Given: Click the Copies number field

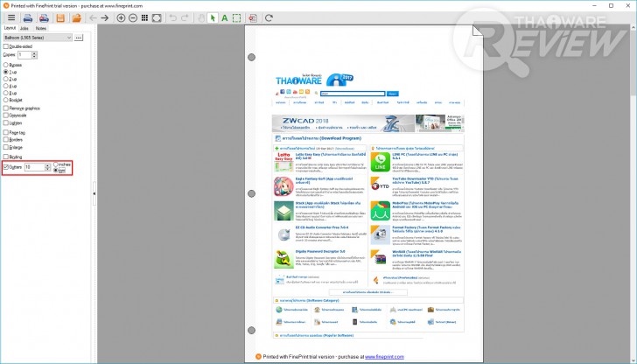Looking at the screenshot, I should pos(24,55).
